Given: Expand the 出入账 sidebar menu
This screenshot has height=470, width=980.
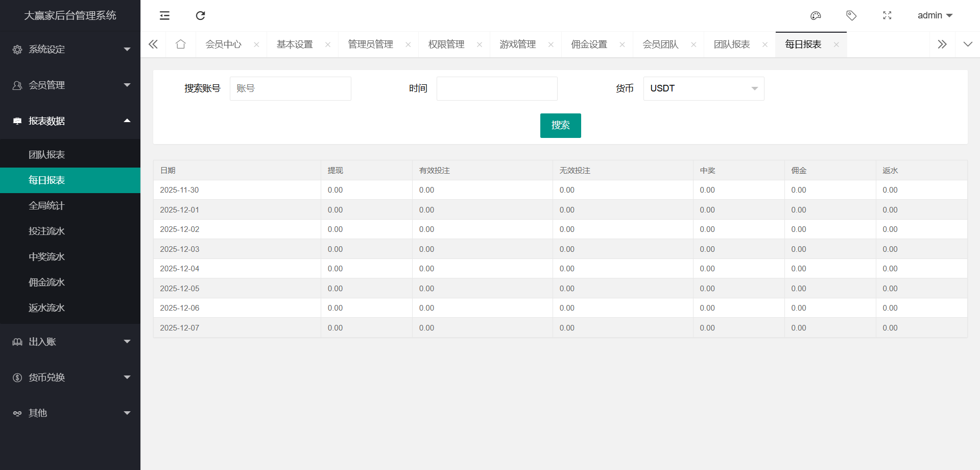Looking at the screenshot, I should [70, 342].
